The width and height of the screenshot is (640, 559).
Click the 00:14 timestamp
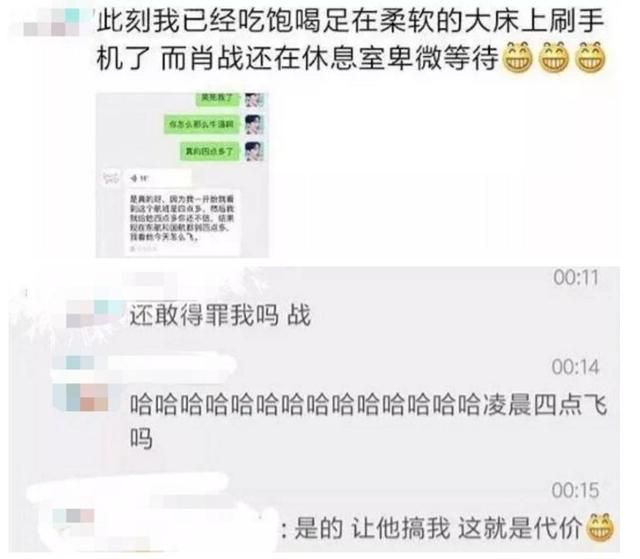pos(576,367)
